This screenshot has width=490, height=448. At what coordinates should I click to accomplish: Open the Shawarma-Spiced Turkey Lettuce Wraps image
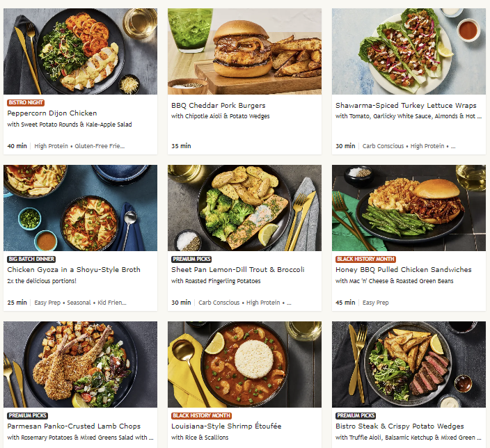coord(409,51)
